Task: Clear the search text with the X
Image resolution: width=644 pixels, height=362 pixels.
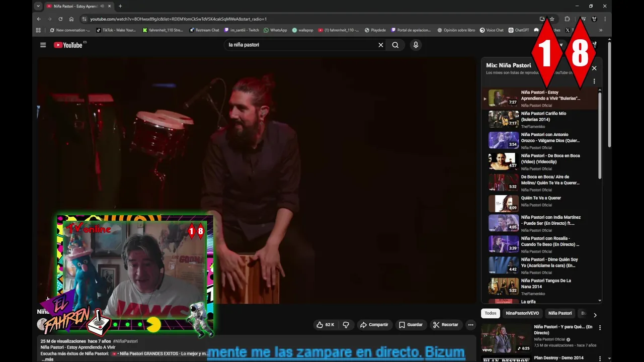Action: point(381,45)
